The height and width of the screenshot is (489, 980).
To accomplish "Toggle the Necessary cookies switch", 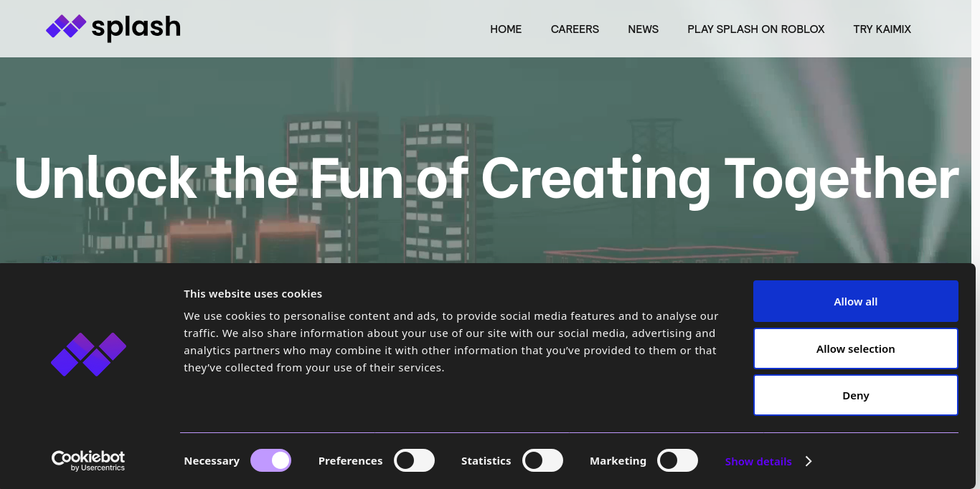I will point(270,460).
